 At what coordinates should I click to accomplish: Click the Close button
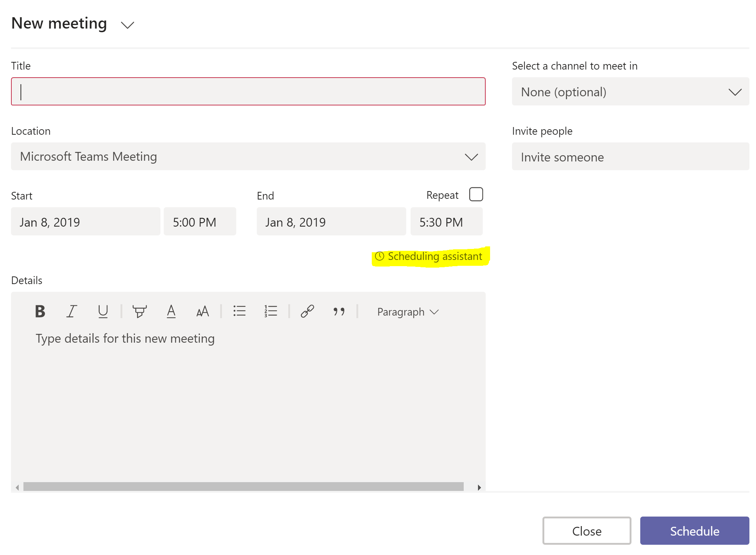586,531
